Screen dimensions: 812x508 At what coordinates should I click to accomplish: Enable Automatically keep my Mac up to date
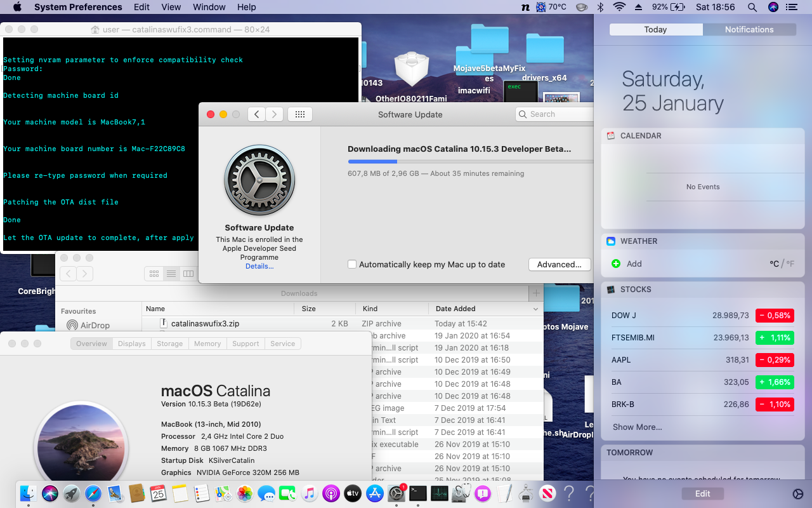coord(352,264)
